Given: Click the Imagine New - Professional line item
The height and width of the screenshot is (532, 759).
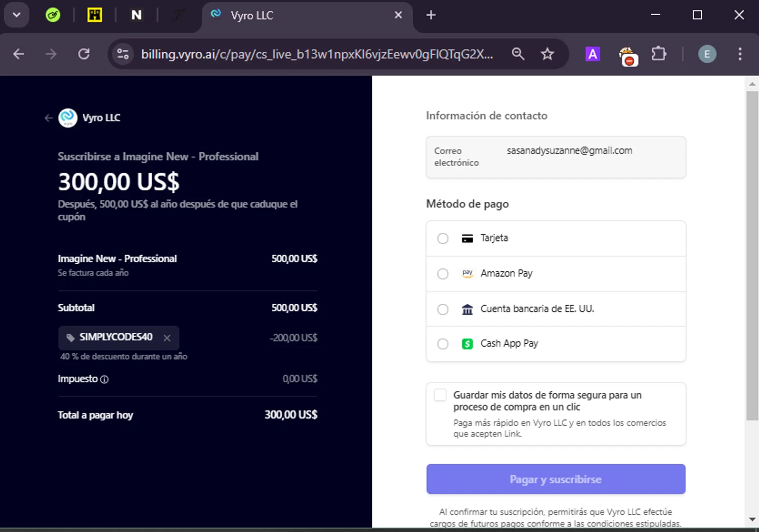Looking at the screenshot, I should [117, 259].
